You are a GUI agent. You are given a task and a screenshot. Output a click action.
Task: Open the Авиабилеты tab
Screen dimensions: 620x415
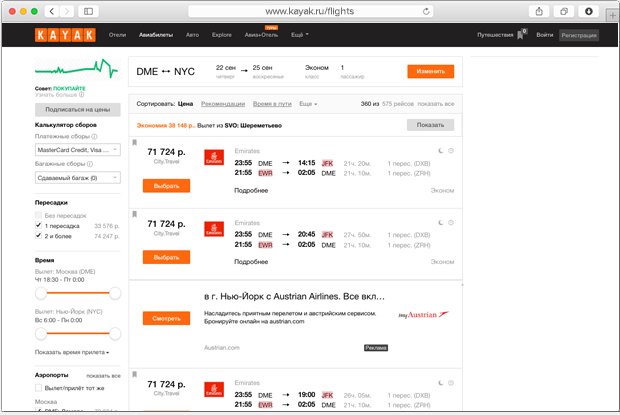coord(156,35)
